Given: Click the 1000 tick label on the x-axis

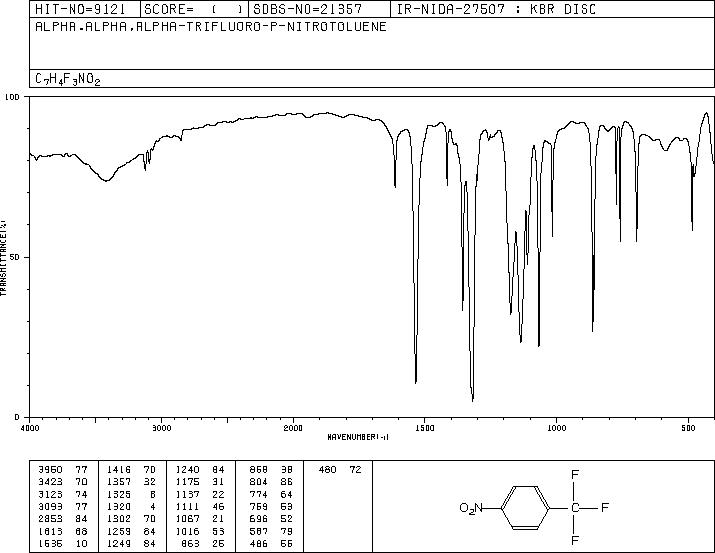Looking at the screenshot, I should (x=556, y=428).
